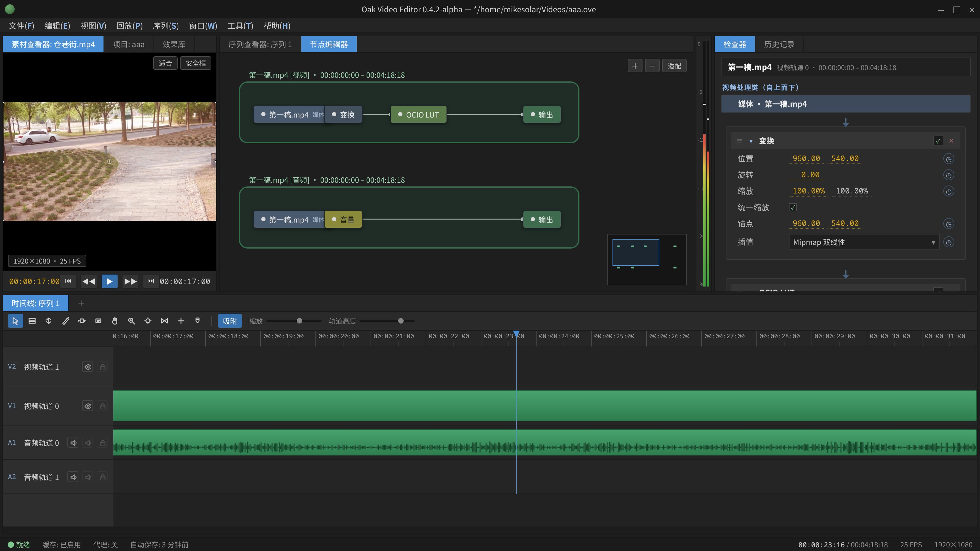This screenshot has width=980, height=551.
Task: Grab the 变换 effect drag handle
Action: (740, 141)
